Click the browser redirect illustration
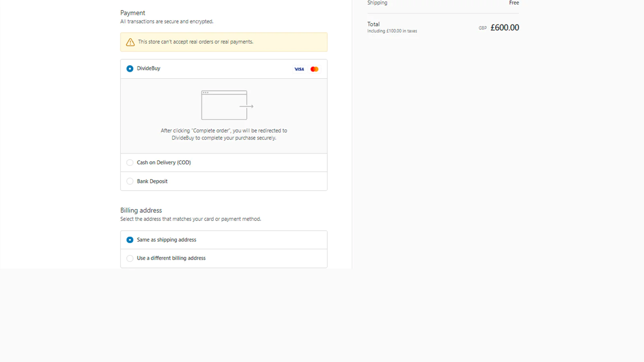 pos(227,105)
